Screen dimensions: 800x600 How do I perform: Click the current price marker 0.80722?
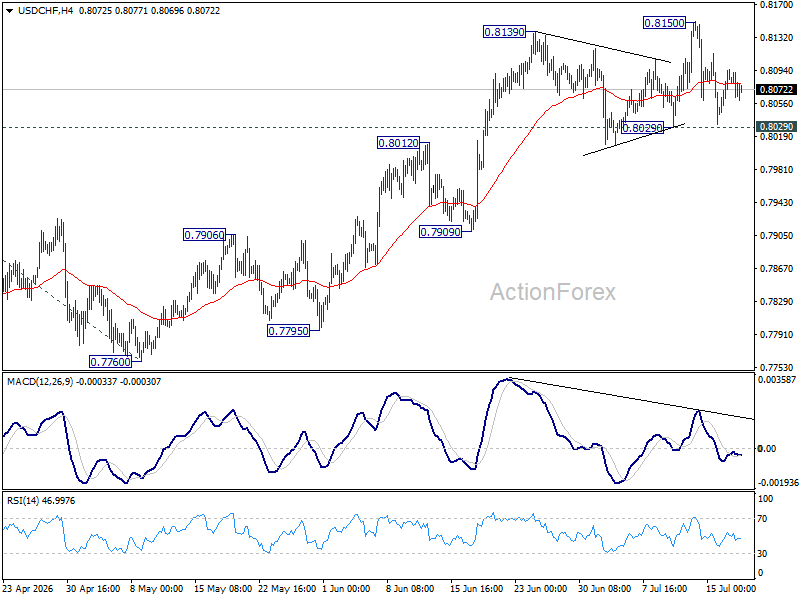coord(776,90)
